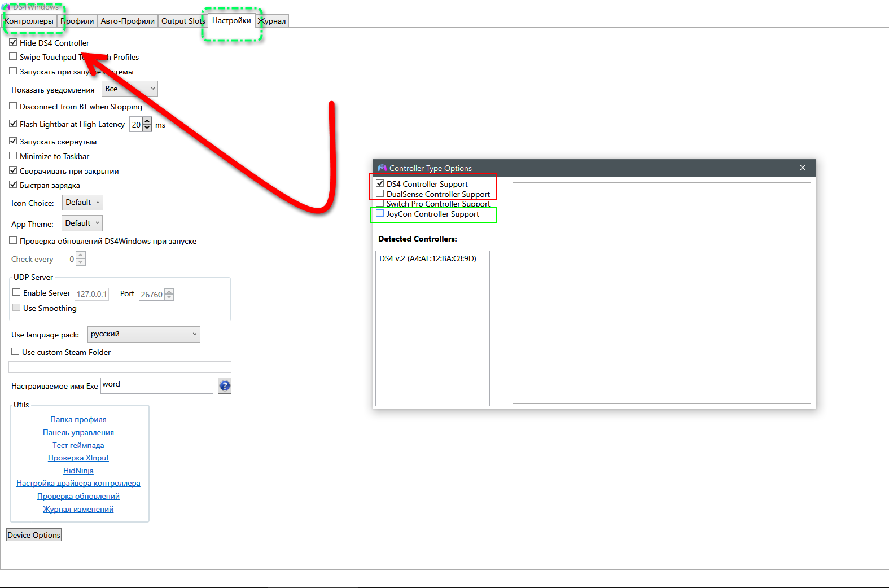Open the Показать уведомления dropdown
The width and height of the screenshot is (889, 588).
(130, 89)
